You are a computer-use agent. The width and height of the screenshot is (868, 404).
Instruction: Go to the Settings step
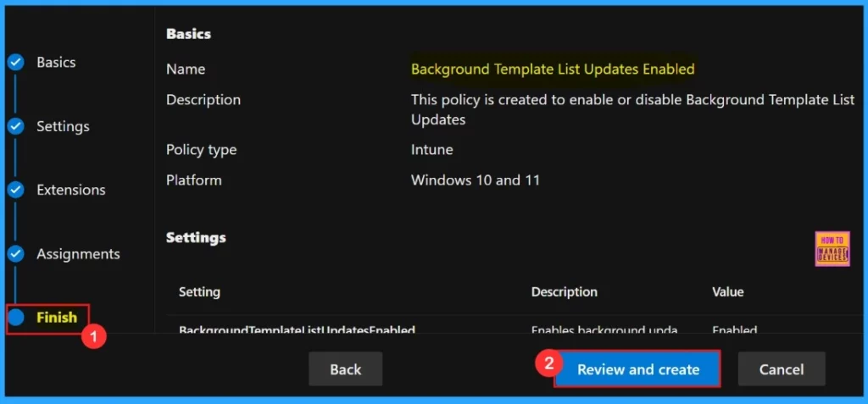pos(63,126)
